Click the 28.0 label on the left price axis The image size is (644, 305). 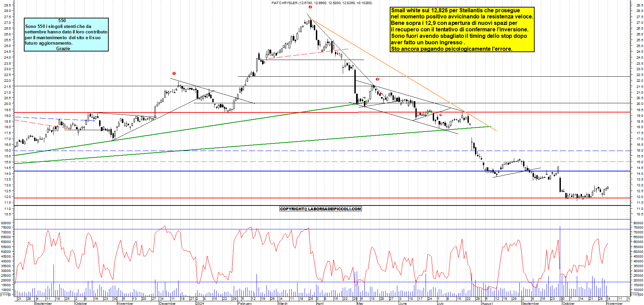pos(7,11)
